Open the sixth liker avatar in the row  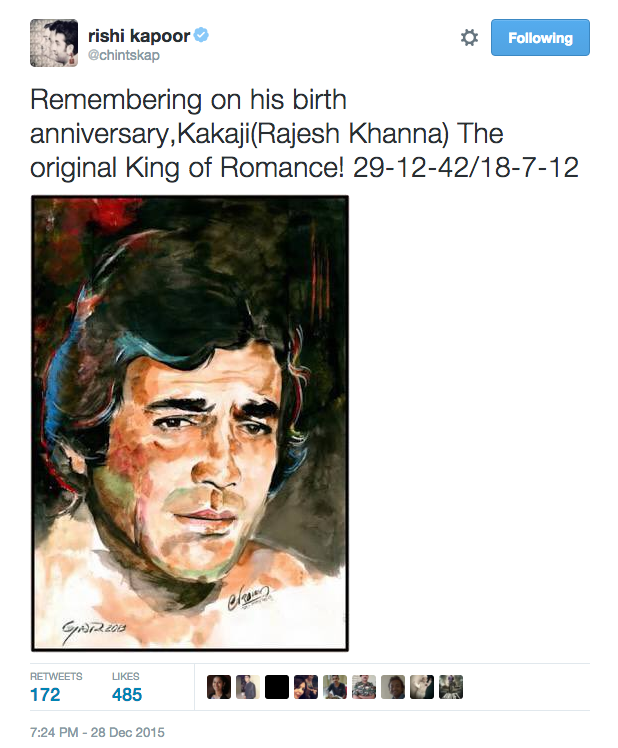click(x=364, y=687)
